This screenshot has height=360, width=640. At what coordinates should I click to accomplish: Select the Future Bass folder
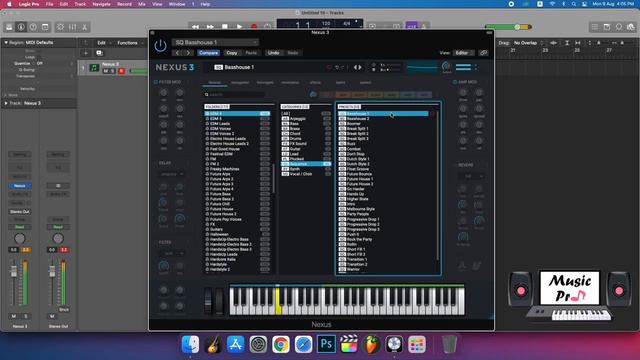237,194
